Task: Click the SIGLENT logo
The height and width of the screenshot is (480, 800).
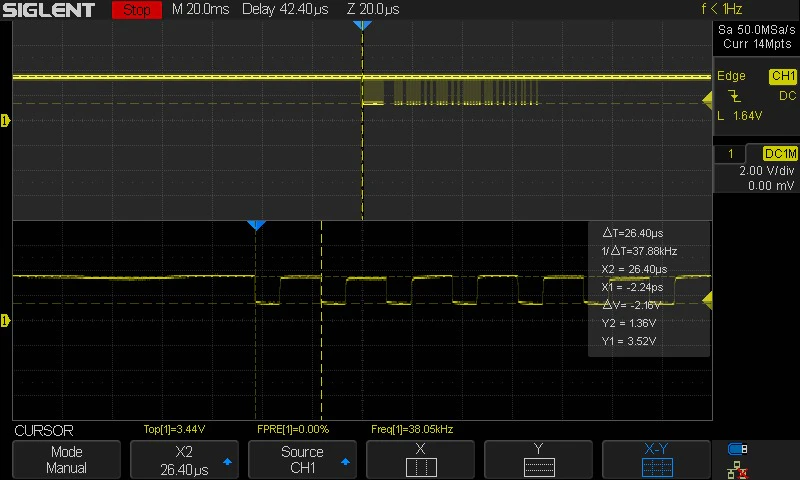Action: pyautogui.click(x=49, y=10)
